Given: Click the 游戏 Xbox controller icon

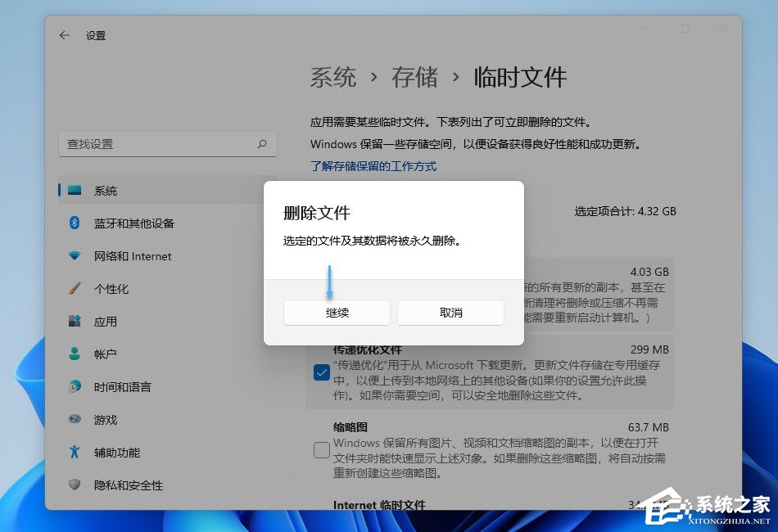Looking at the screenshot, I should 76,419.
